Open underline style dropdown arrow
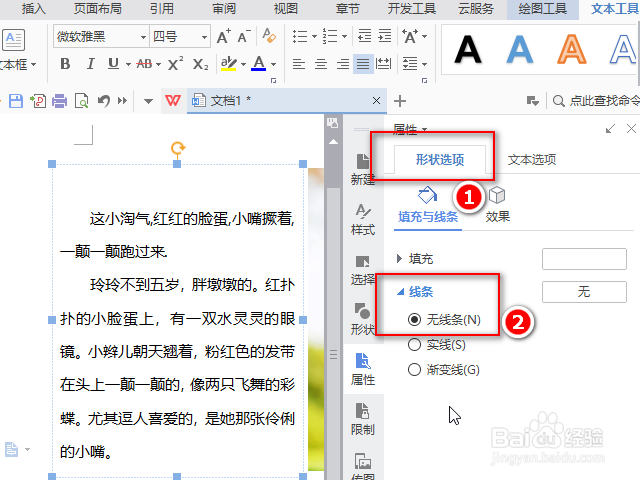Screen dimensions: 640x480 coord(128,64)
